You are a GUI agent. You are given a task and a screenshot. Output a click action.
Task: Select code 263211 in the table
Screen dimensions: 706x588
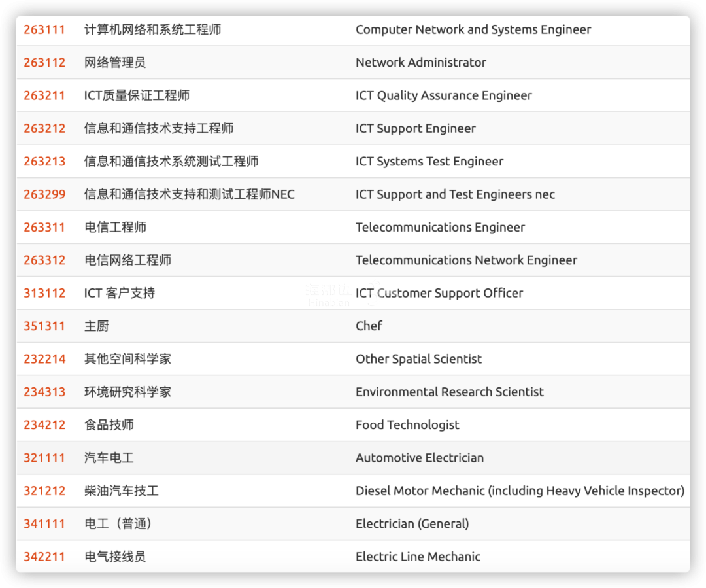click(44, 95)
